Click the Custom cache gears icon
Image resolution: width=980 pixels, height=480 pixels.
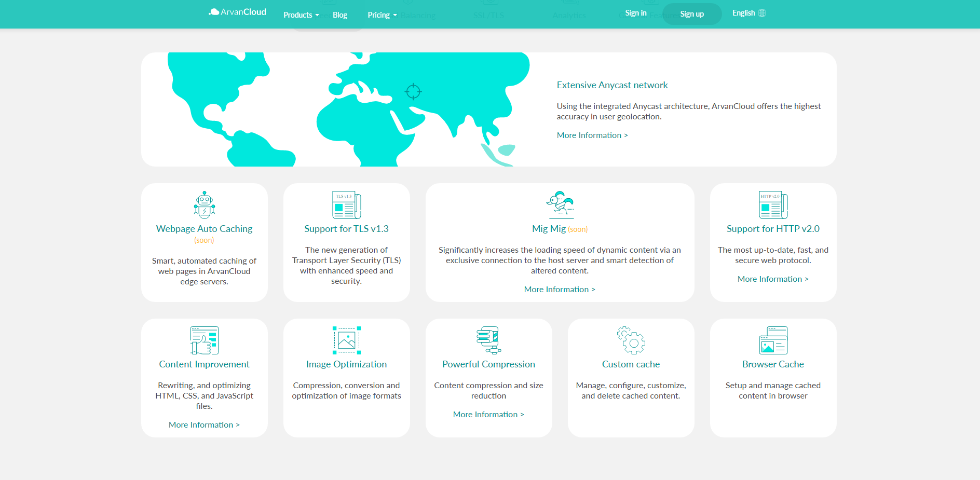pyautogui.click(x=631, y=340)
